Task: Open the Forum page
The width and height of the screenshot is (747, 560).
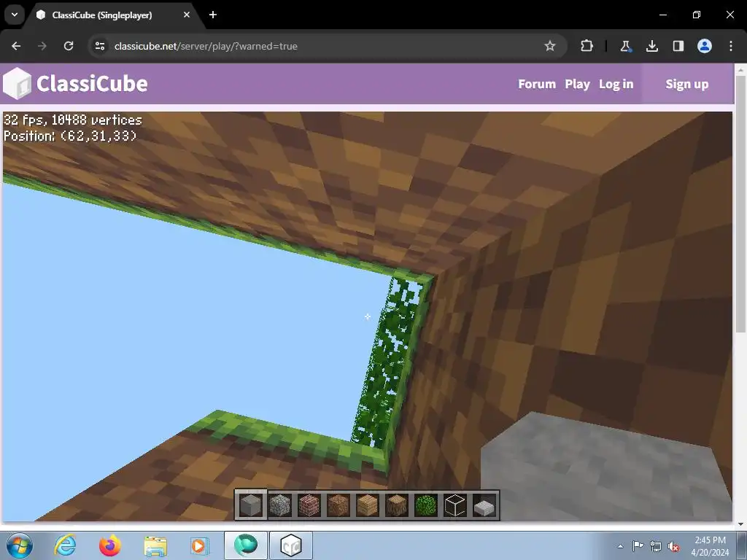Action: click(537, 84)
